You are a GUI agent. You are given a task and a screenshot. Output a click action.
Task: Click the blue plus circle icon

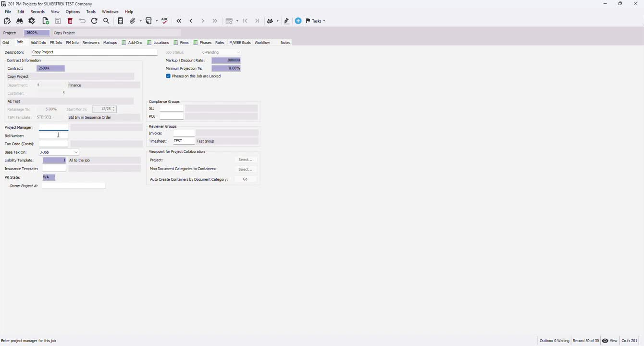(298, 21)
